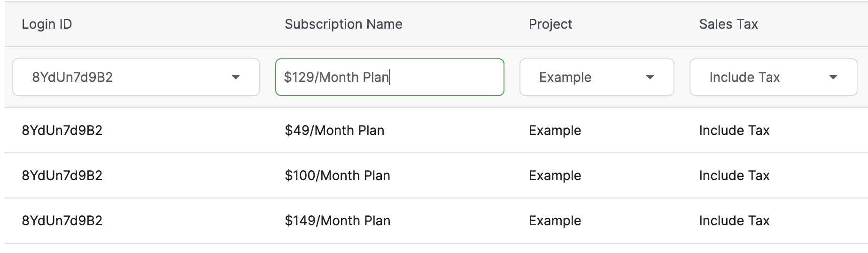This screenshot has height=253, width=868.
Task: Click the Login ID in the $49/Month Plan row
Action: (62, 130)
